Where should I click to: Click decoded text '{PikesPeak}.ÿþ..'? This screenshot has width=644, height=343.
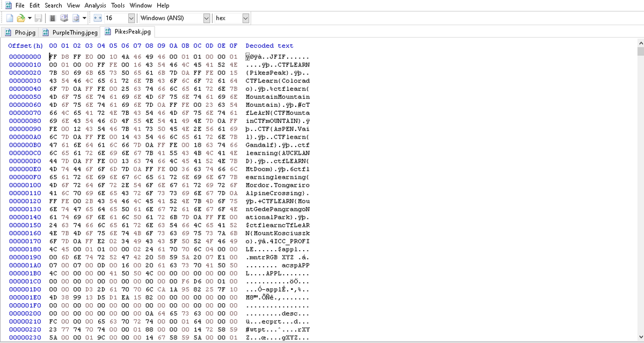277,72
